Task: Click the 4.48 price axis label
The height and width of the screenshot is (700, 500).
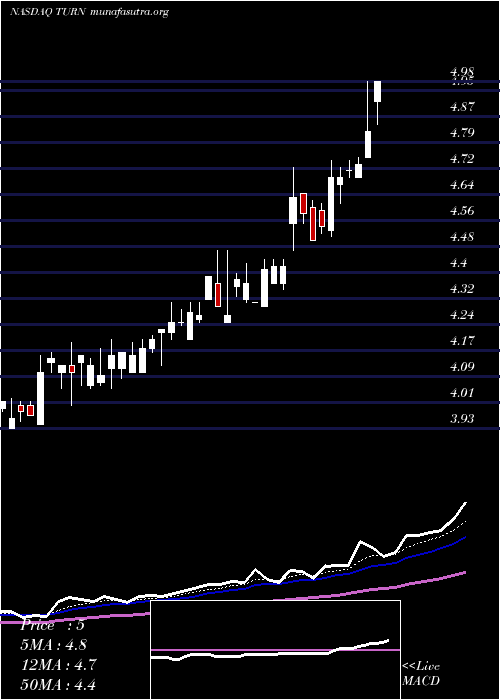Action: point(461,237)
